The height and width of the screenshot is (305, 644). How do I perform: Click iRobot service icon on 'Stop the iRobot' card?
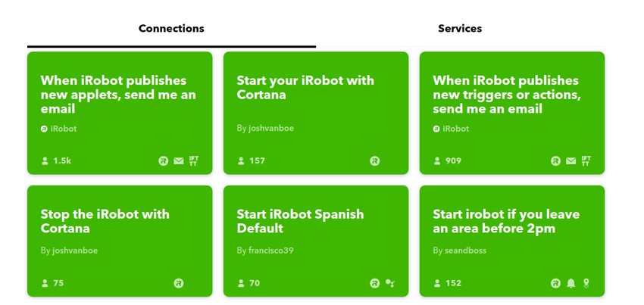pos(179,283)
